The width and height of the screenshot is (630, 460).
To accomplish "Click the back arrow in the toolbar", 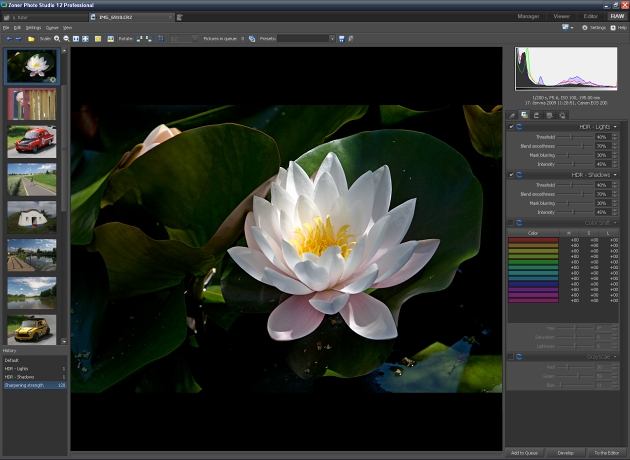I will point(9,39).
